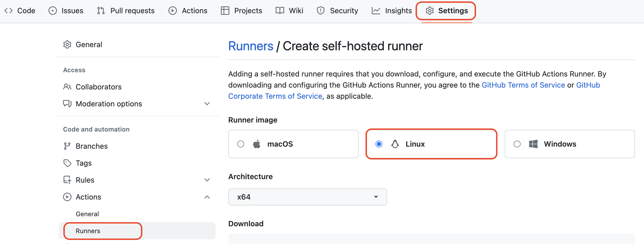Click the Access section label
Image resolution: width=644 pixels, height=244 pixels.
coord(74,70)
